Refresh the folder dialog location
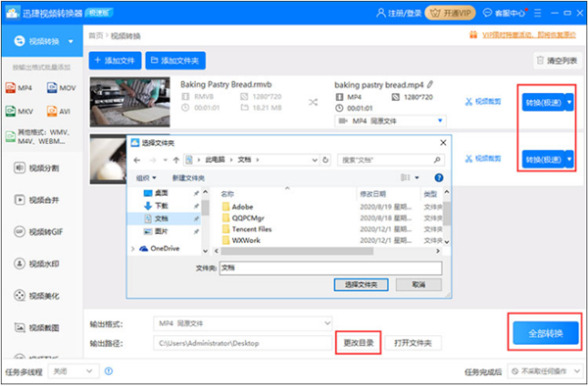Image resolution: width=588 pixels, height=386 pixels. point(325,160)
